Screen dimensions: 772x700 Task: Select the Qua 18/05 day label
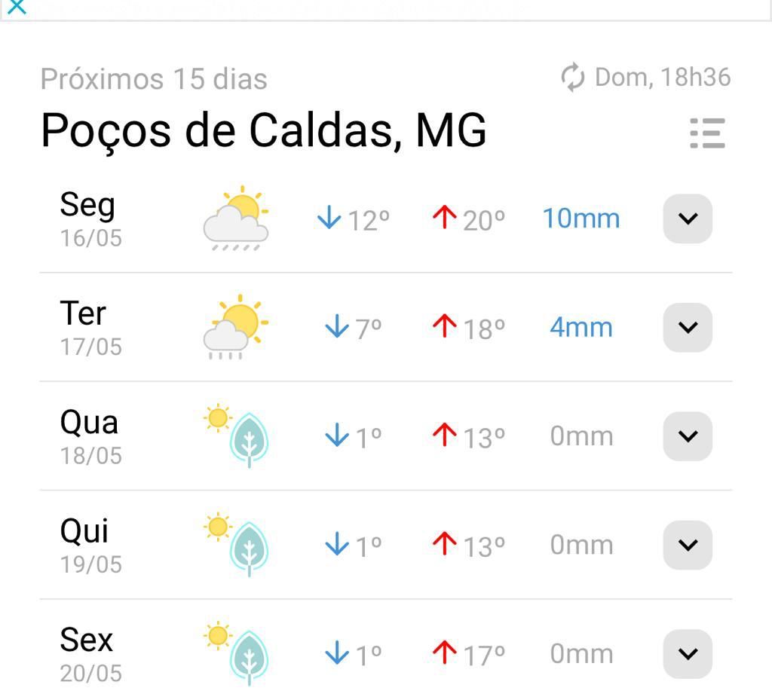(90, 437)
